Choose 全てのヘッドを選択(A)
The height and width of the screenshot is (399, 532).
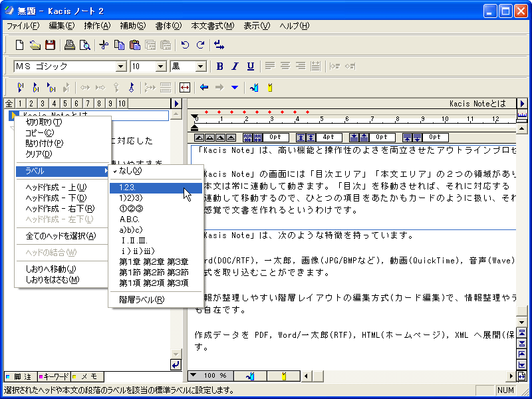63,236
